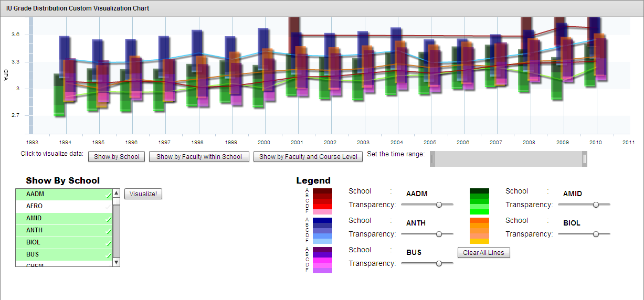The height and width of the screenshot is (300, 644).
Task: Adjust the BIOL transparency slider
Action: 596,234
